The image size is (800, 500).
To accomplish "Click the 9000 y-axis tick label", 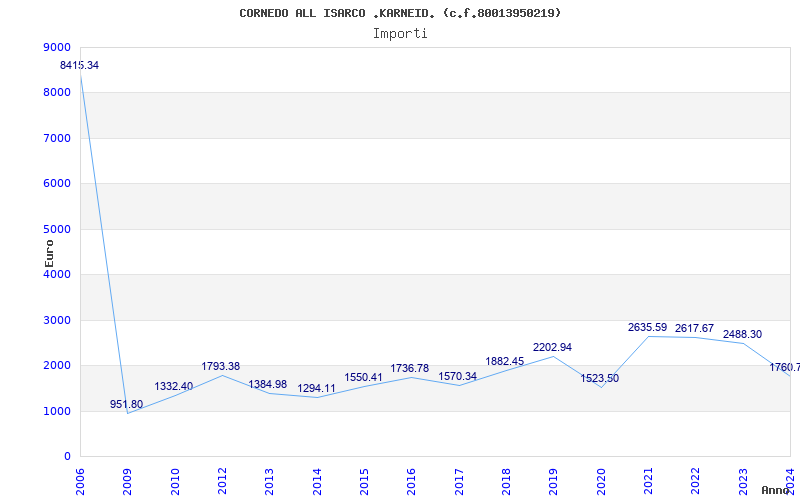I will click(x=57, y=47).
